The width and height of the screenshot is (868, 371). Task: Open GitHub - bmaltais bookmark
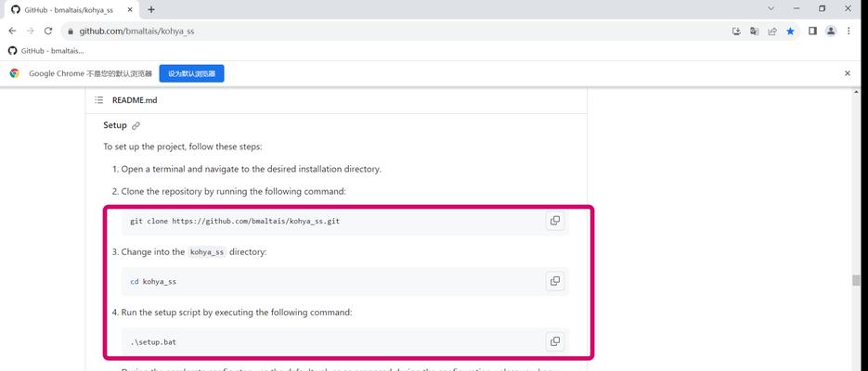click(x=45, y=51)
